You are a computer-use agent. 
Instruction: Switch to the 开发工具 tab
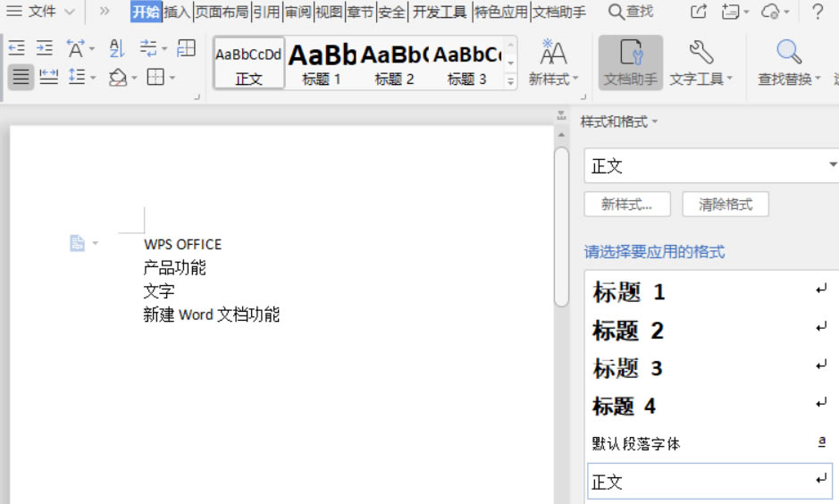tap(440, 12)
